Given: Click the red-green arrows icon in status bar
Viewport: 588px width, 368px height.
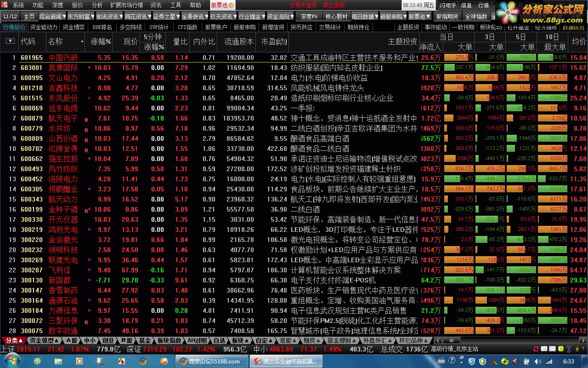Looking at the screenshot, I should coord(577,350).
